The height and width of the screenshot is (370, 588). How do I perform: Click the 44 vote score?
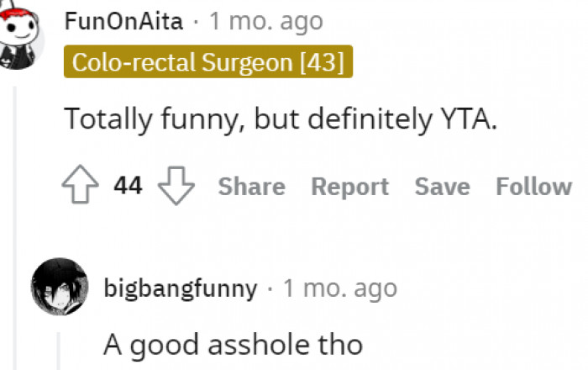(x=129, y=186)
